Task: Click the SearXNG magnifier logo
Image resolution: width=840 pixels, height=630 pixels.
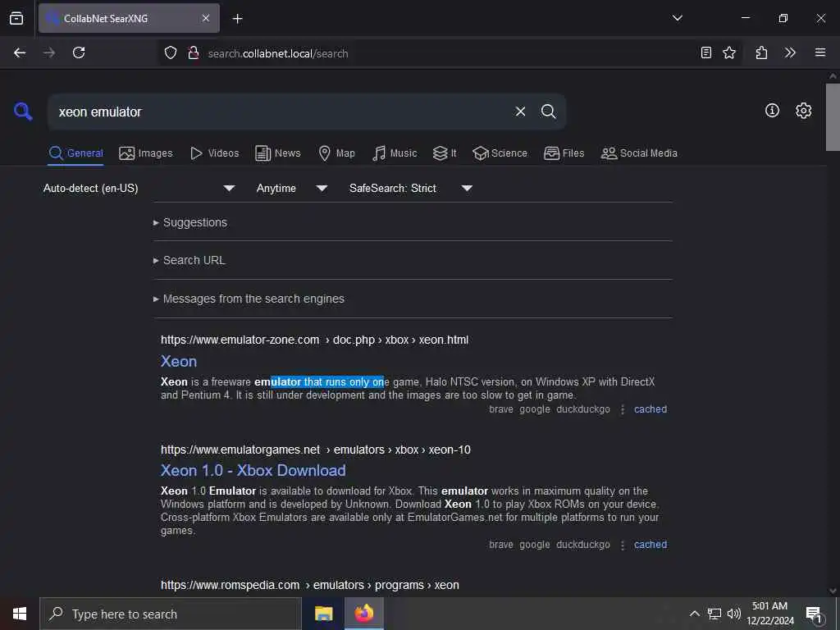Action: click(x=23, y=112)
